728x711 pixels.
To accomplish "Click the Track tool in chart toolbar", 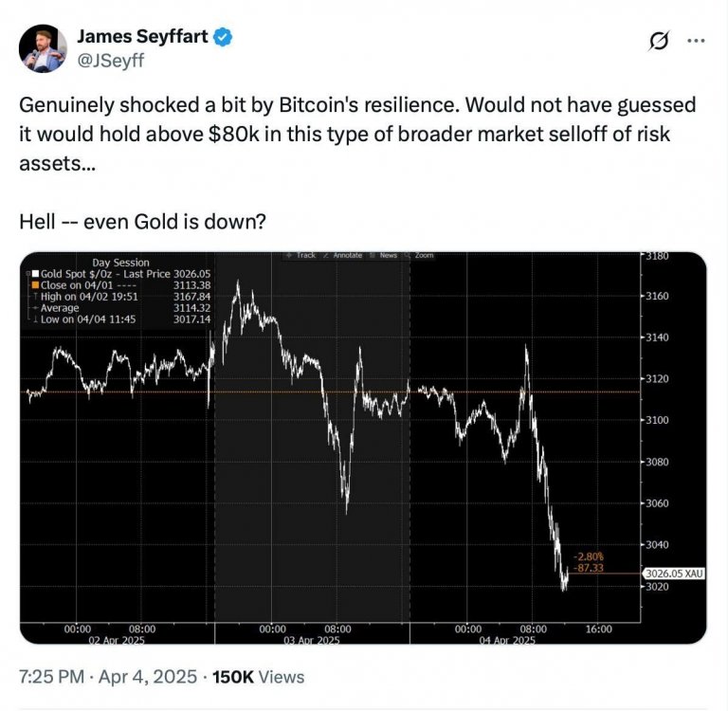I will click(x=302, y=256).
